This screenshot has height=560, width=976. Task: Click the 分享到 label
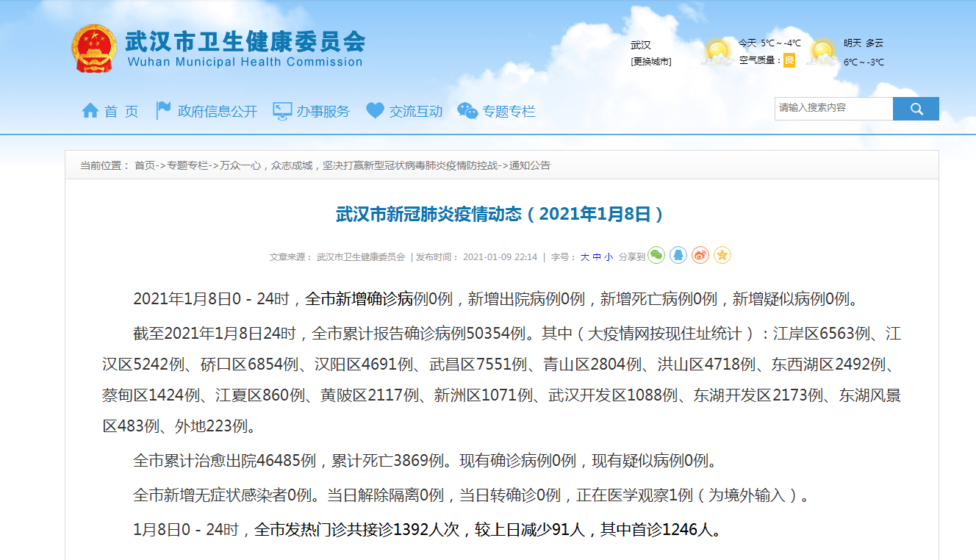[x=631, y=257]
